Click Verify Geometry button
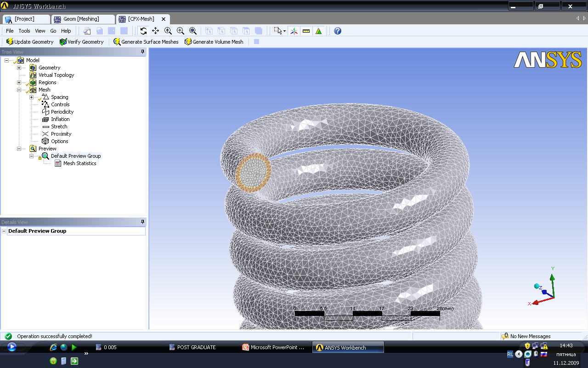This screenshot has width=588, height=368. pyautogui.click(x=82, y=42)
